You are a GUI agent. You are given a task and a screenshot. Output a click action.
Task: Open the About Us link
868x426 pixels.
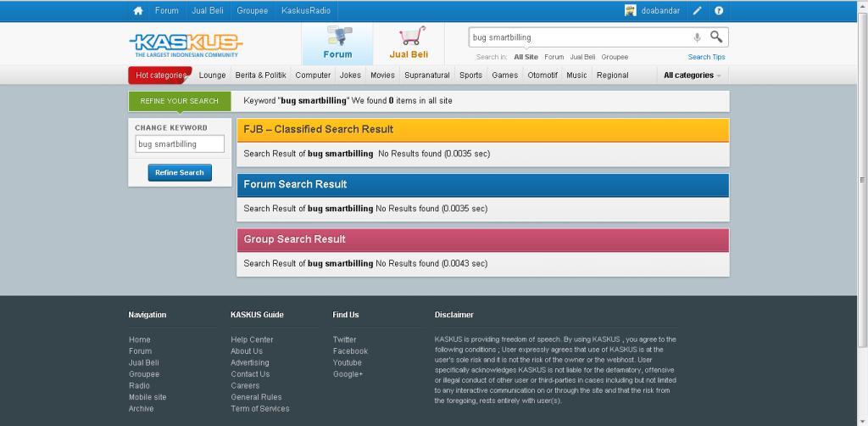pyautogui.click(x=247, y=351)
